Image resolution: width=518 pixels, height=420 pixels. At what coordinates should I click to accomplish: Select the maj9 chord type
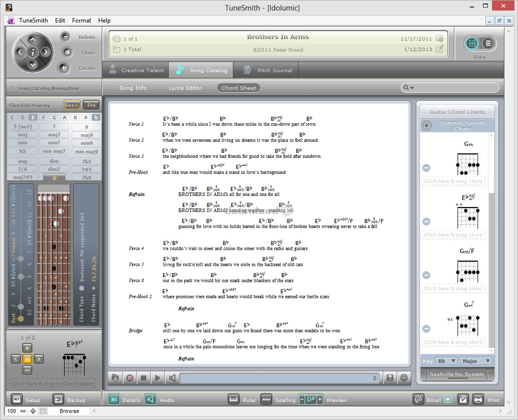pyautogui.click(x=87, y=135)
